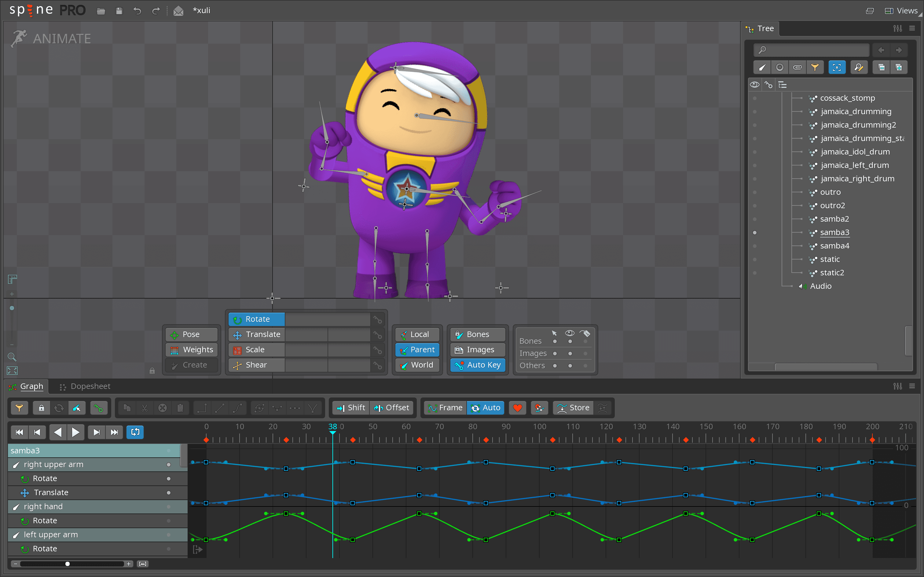
Task: Toggle key dot for right upper arm Rotate
Action: pyautogui.click(x=168, y=479)
